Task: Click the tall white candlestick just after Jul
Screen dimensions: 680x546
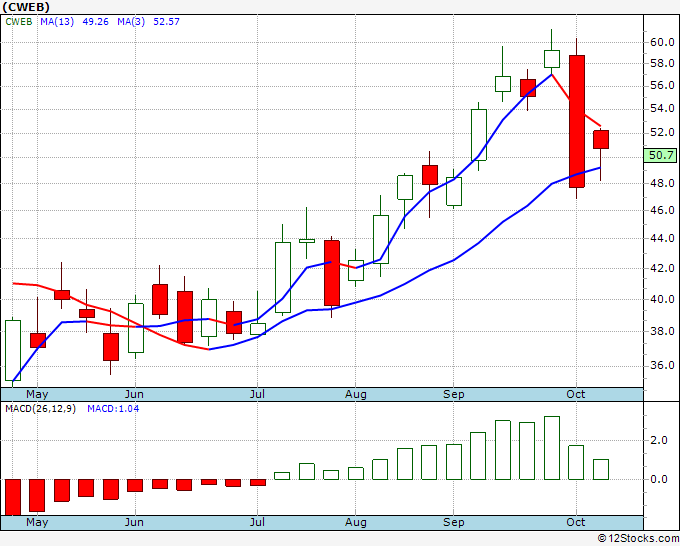Action: [x=283, y=278]
